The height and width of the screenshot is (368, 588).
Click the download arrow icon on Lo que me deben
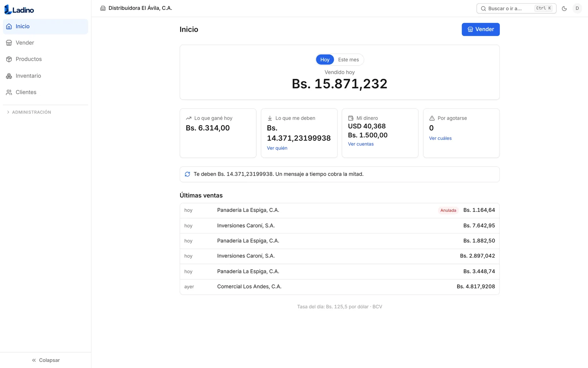pyautogui.click(x=270, y=118)
